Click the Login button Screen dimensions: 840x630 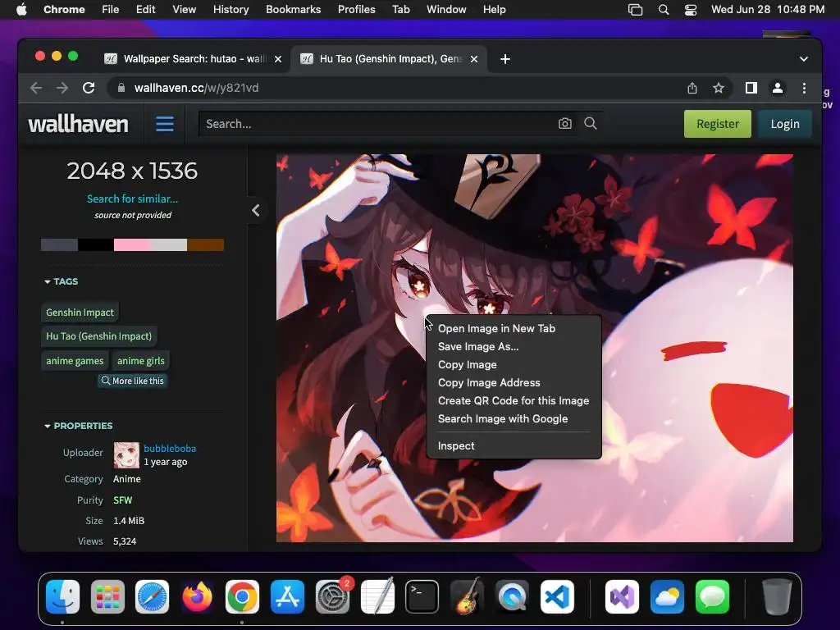point(785,124)
